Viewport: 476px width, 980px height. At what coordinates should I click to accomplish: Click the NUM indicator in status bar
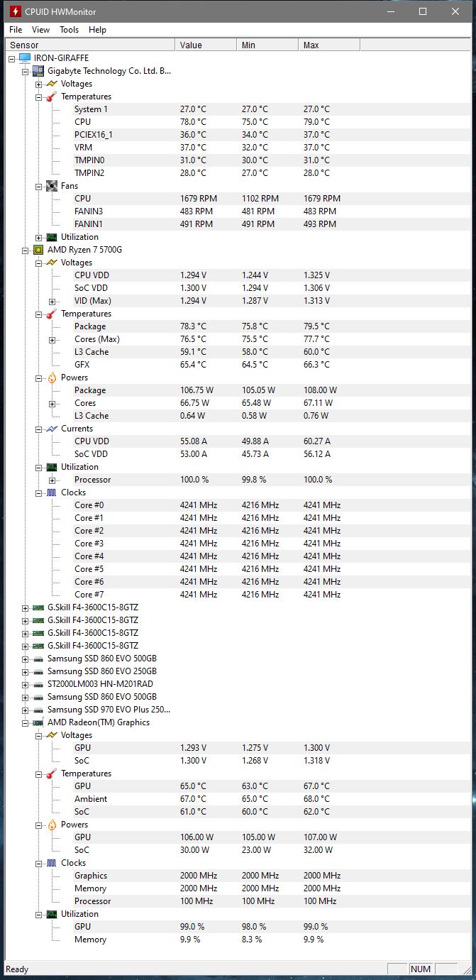pyautogui.click(x=421, y=969)
